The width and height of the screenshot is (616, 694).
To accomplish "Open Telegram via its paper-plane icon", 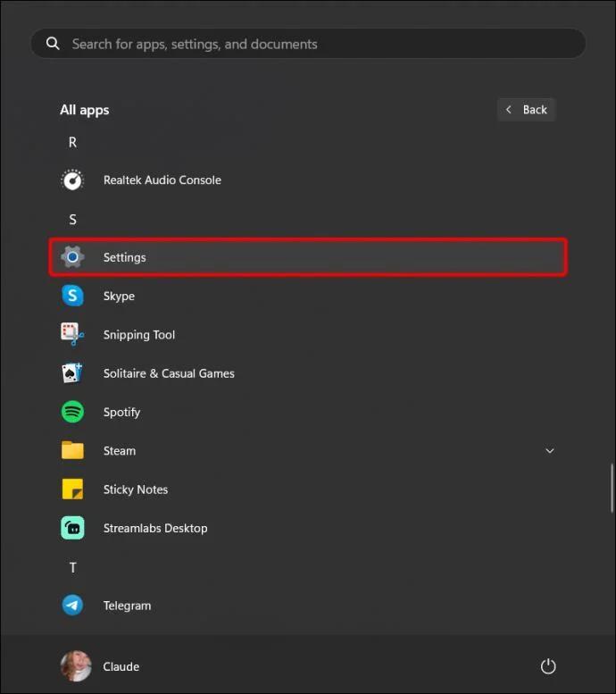I will [x=72, y=605].
